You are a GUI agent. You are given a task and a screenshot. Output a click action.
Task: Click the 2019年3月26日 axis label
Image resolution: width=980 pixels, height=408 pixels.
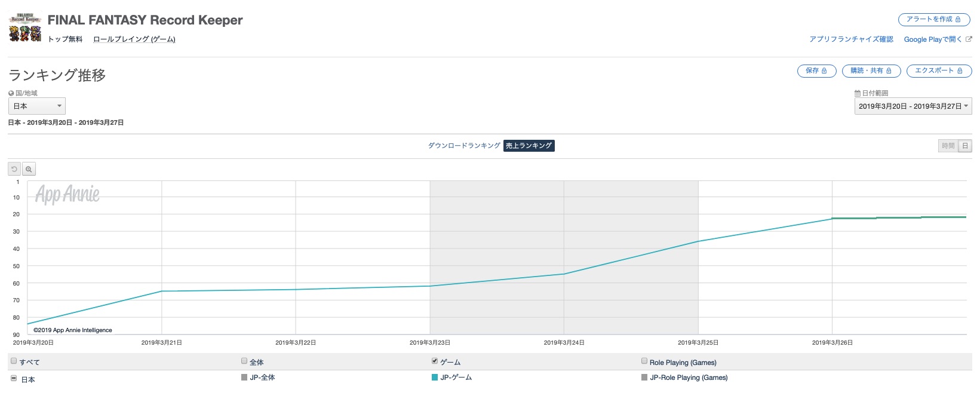(x=832, y=343)
